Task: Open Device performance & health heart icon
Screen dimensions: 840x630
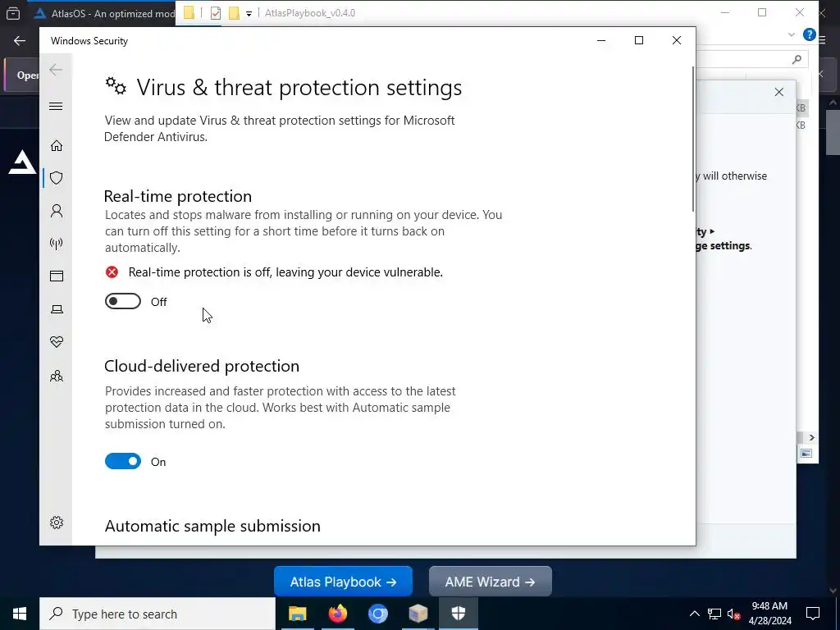Action: click(57, 342)
